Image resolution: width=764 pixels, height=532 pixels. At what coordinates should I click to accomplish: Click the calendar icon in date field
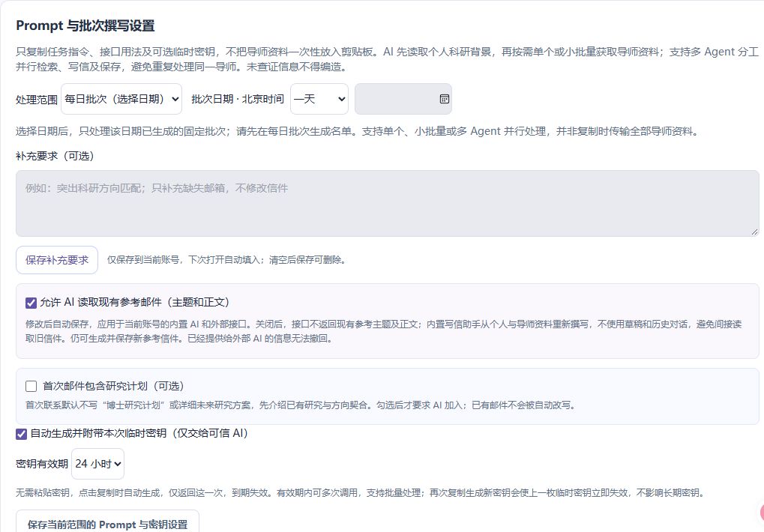(445, 99)
